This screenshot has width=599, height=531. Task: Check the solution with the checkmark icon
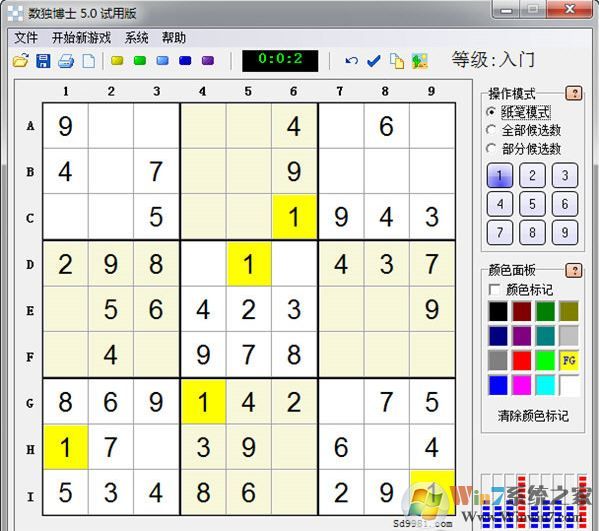tap(374, 60)
